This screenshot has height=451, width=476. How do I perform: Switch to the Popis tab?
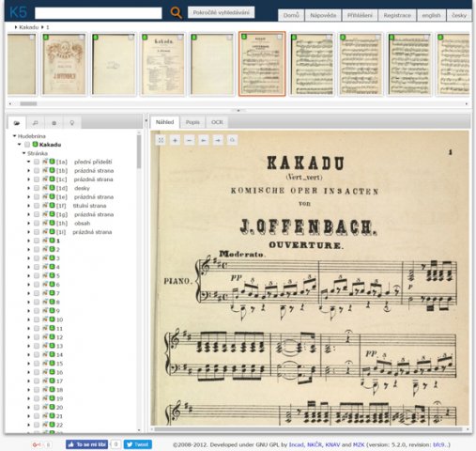pyautogui.click(x=192, y=122)
